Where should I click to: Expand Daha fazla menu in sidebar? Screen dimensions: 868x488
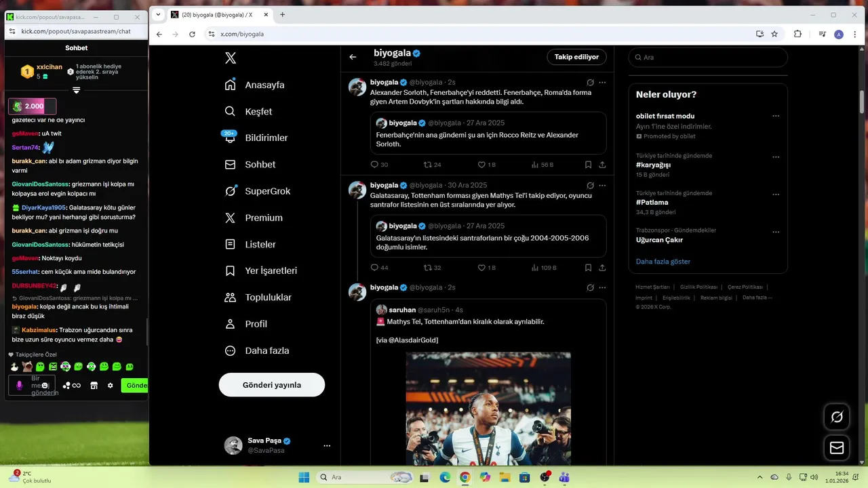[256, 350]
